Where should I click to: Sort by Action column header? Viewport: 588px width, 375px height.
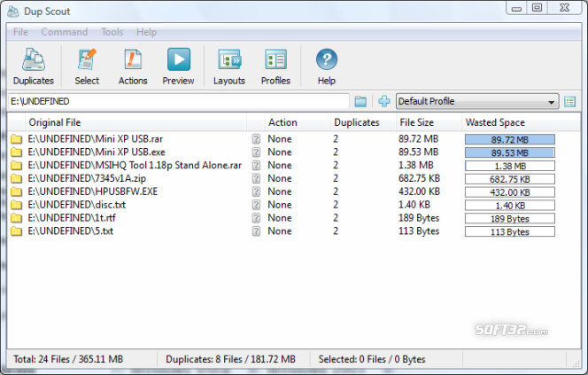298,122
